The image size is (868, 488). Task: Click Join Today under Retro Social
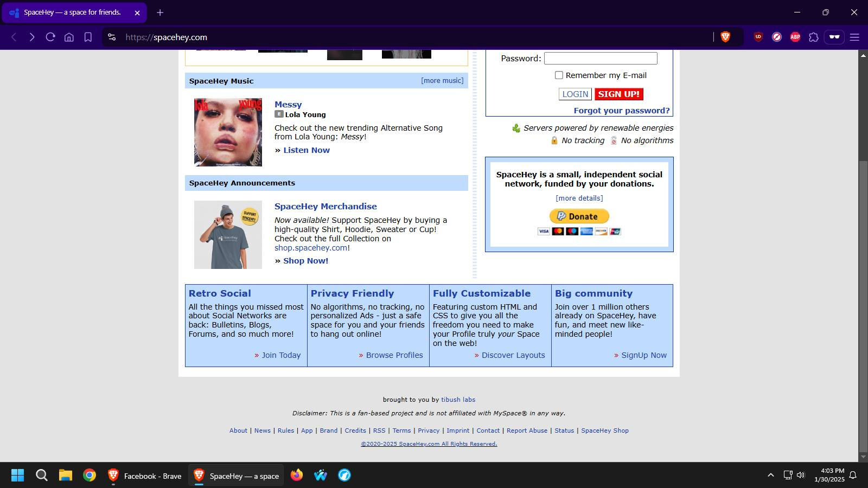281,355
